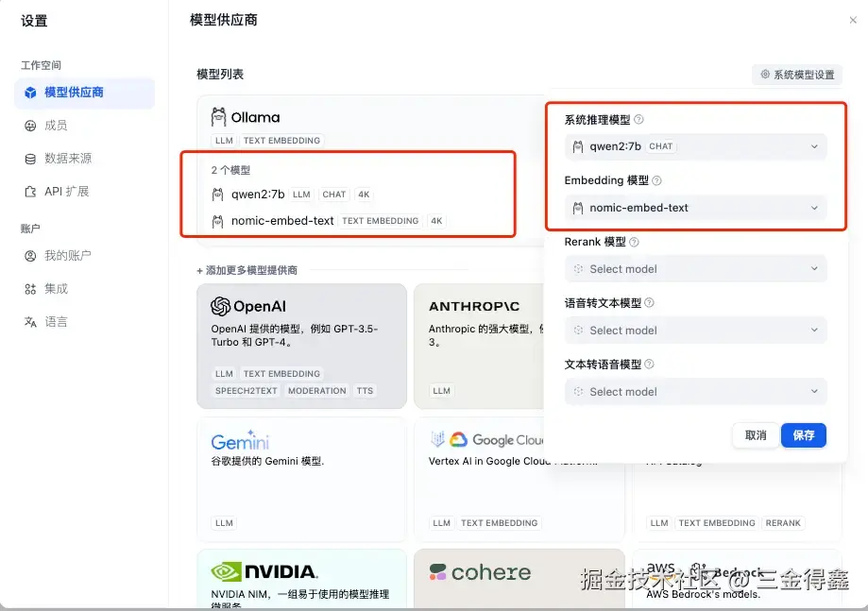Click help icon next to Embedding 模型
Screen dimensions: 868x611
[x=656, y=180]
